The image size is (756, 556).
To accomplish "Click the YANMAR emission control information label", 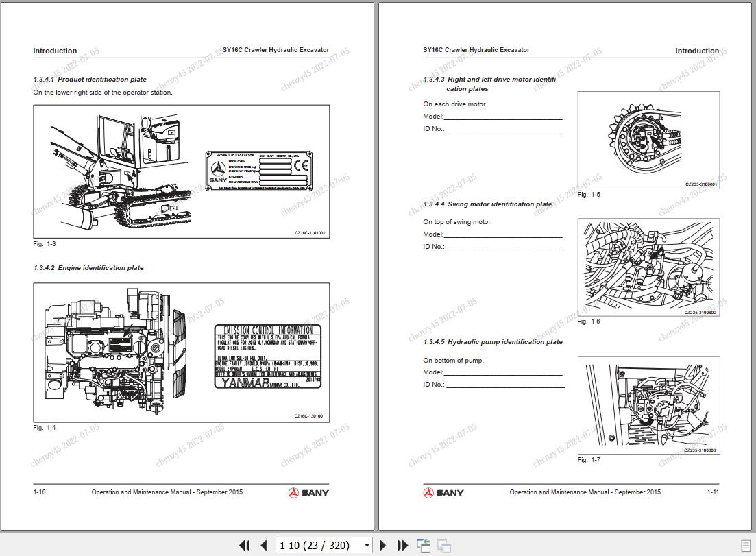I will click(x=267, y=356).
